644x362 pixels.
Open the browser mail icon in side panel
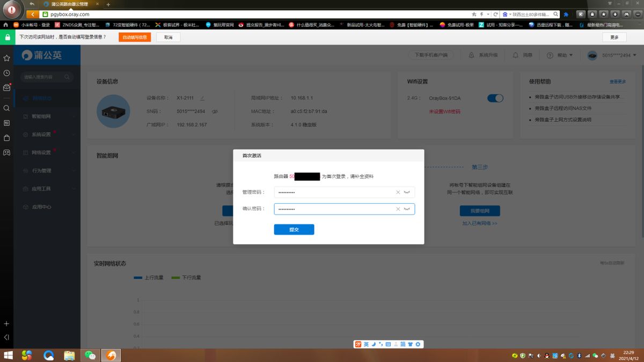pos(6,88)
